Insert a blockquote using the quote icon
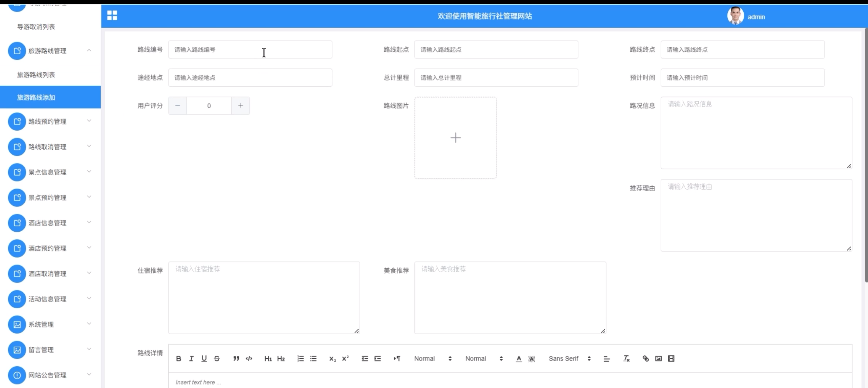868x388 pixels. (236, 358)
